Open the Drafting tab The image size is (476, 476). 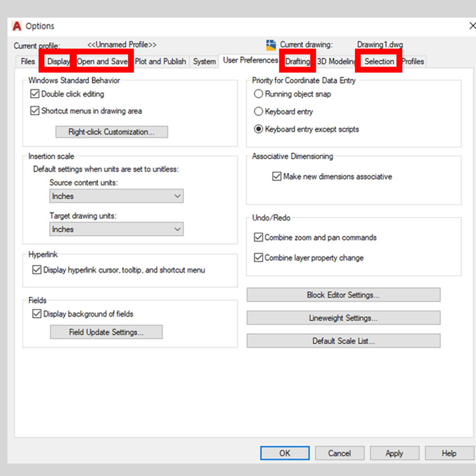pos(297,61)
